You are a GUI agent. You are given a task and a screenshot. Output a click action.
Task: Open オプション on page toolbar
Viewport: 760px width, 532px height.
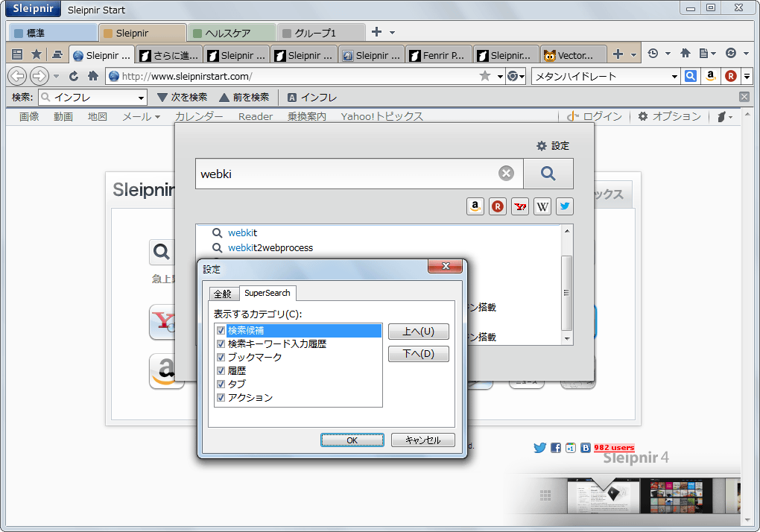[x=669, y=117]
